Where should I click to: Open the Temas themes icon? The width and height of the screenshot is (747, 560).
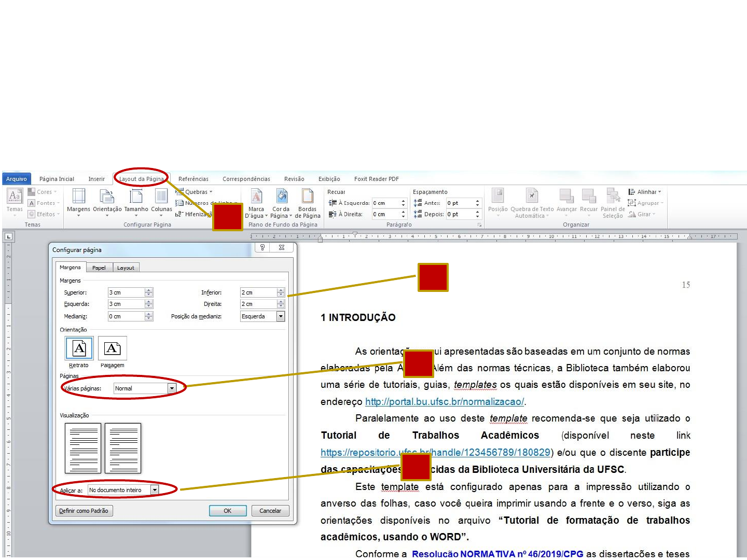[15, 197]
